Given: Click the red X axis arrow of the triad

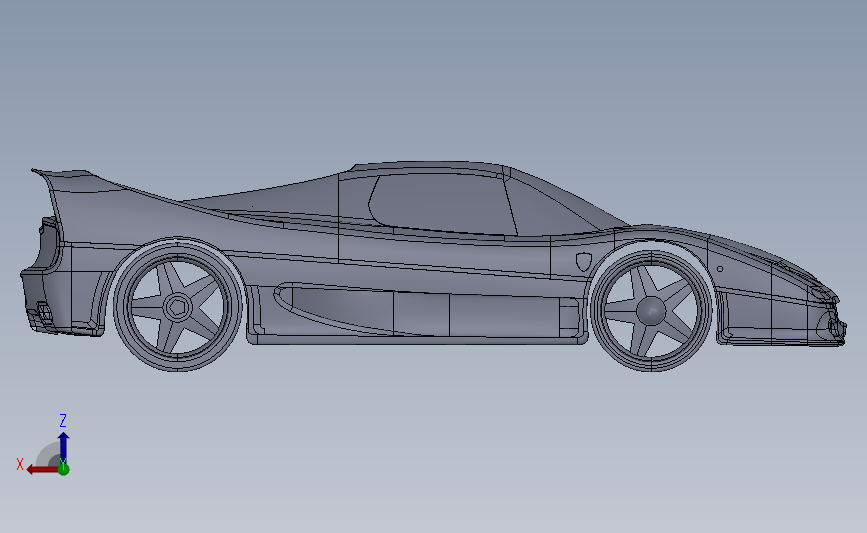Looking at the screenshot, I should click(42, 470).
